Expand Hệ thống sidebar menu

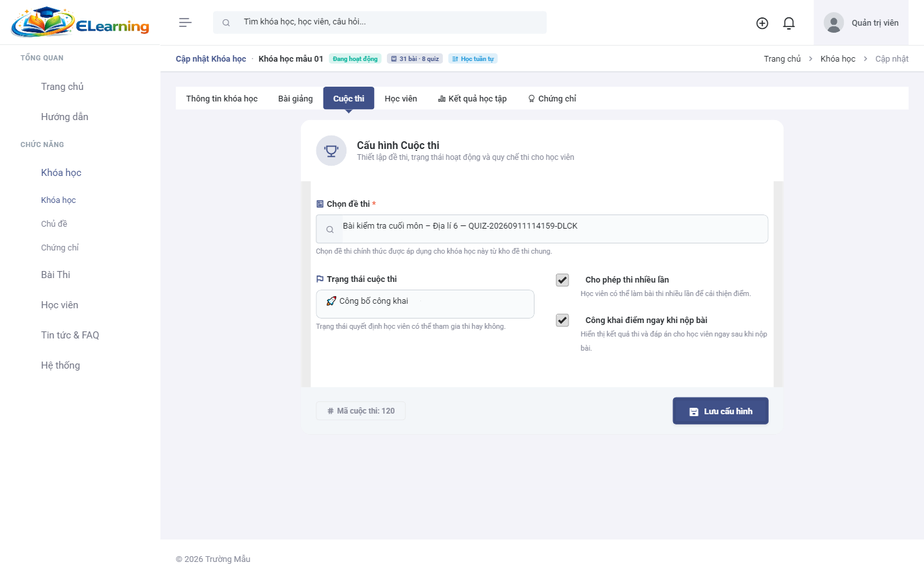click(60, 365)
